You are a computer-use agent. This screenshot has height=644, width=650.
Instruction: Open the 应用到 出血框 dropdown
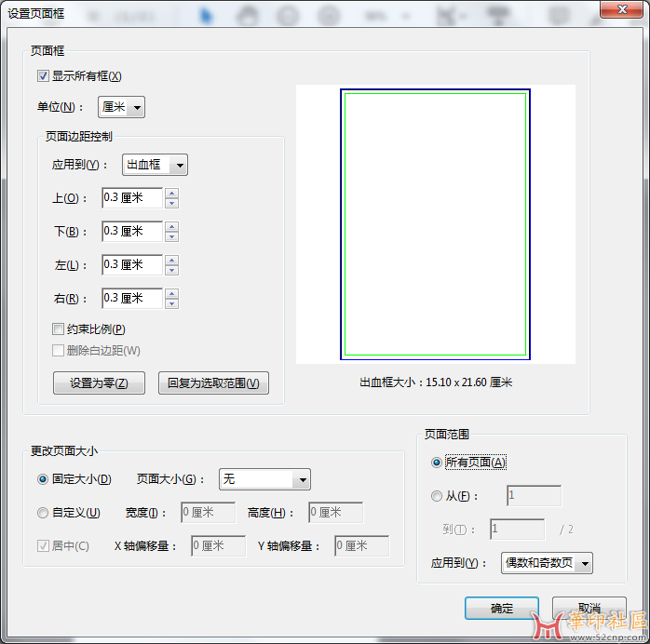(x=155, y=165)
